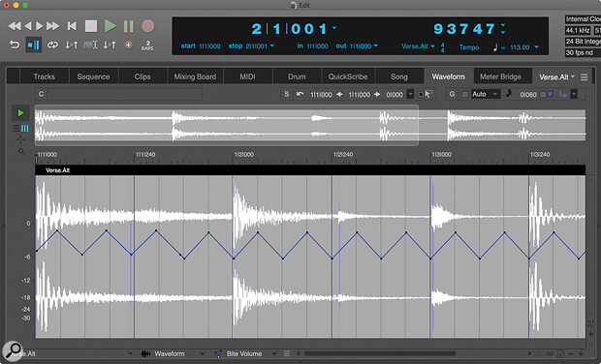
Task: Select the crosshair tool in left toolbar
Action: [20, 139]
